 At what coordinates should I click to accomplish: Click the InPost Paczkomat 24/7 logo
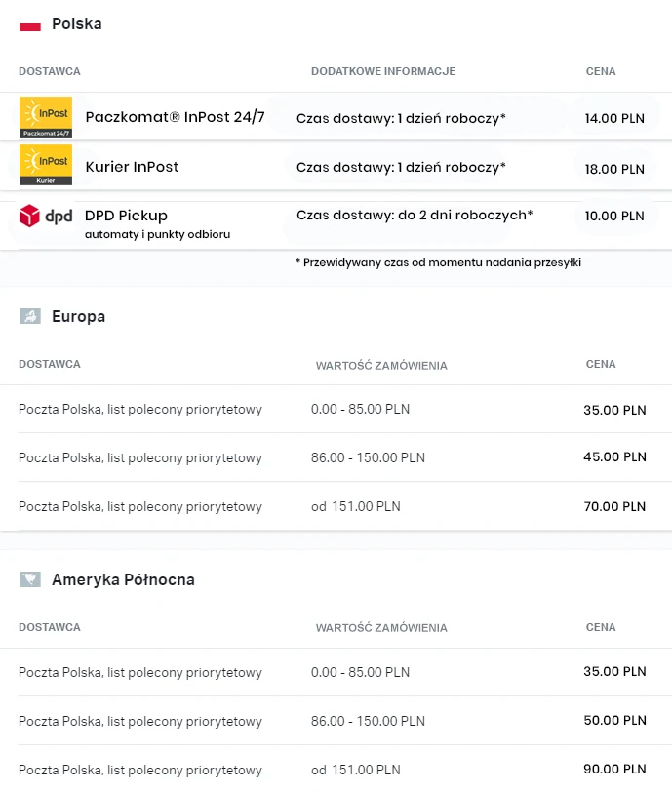tap(46, 117)
